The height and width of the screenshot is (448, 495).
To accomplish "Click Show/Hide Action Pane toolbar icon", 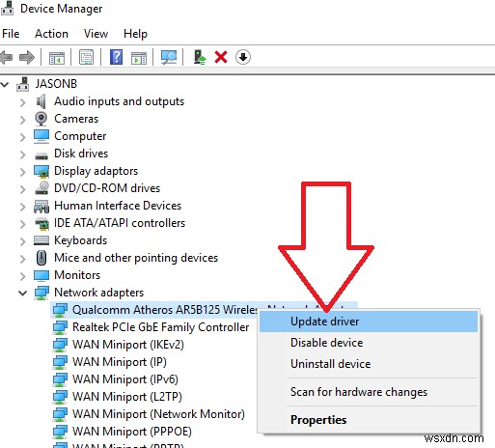I will (x=139, y=58).
